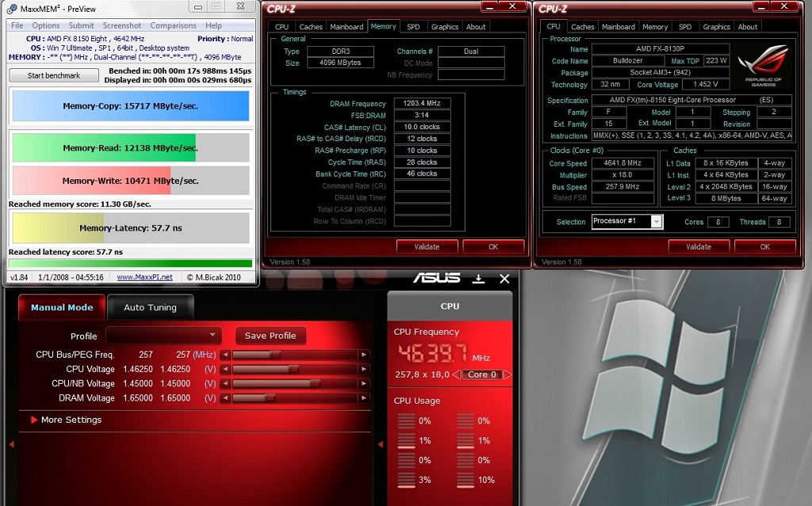Open MaxxMEM Submit menu

[x=82, y=25]
